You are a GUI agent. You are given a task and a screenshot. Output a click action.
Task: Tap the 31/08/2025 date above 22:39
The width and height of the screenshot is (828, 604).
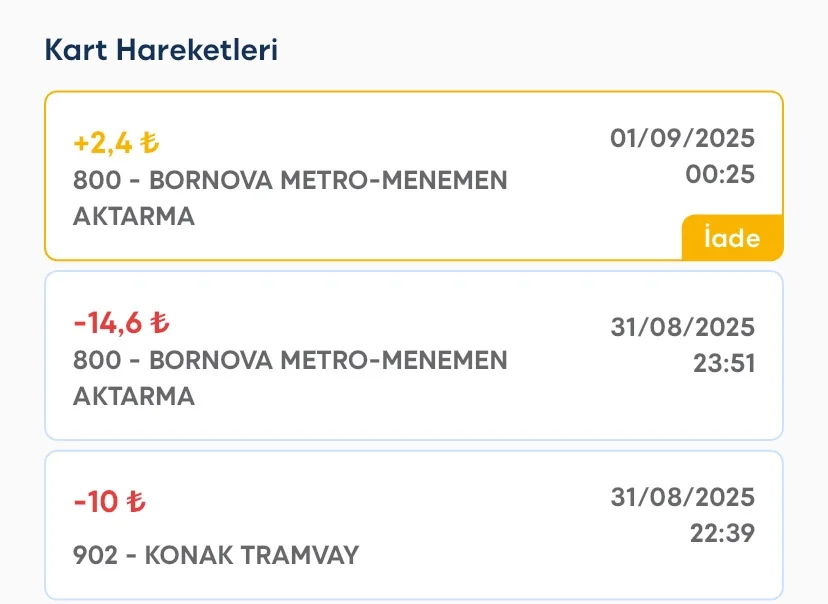click(683, 498)
